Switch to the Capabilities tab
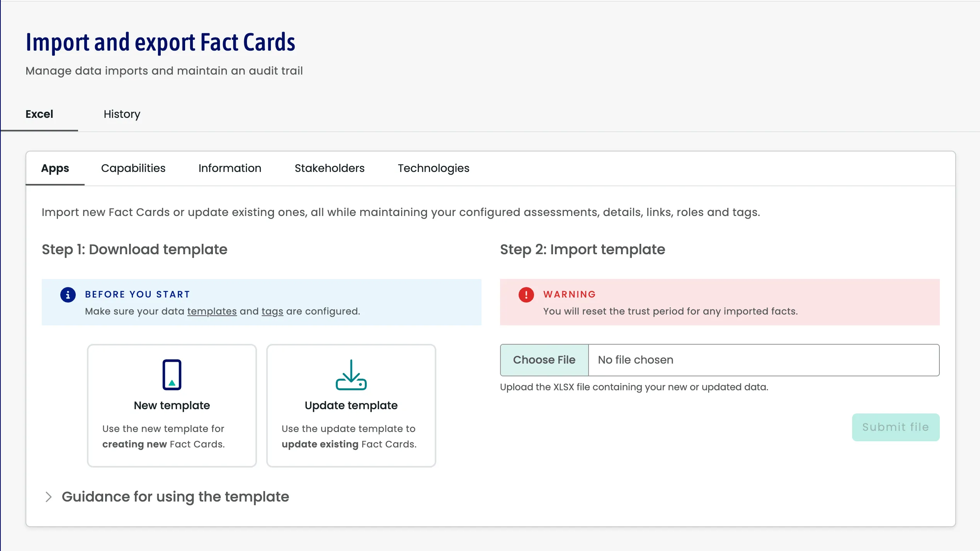 coord(133,168)
